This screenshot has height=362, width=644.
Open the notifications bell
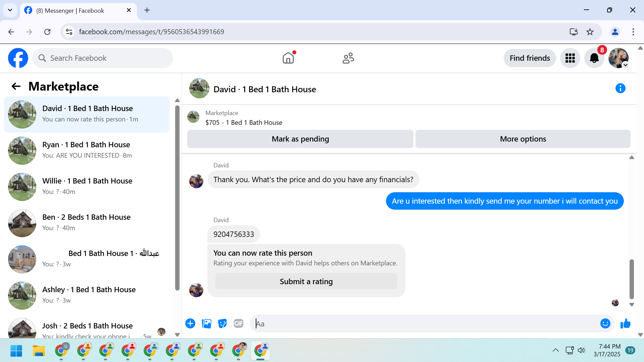(x=594, y=58)
